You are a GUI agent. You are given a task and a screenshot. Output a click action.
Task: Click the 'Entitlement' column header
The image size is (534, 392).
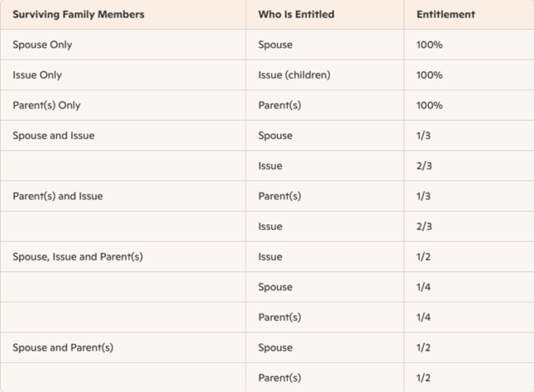[x=446, y=14]
